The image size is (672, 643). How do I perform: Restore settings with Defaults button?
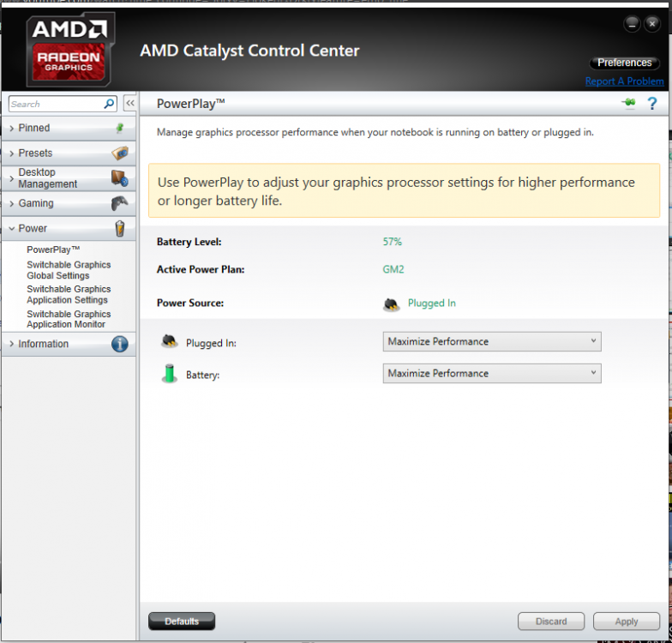pyautogui.click(x=182, y=621)
